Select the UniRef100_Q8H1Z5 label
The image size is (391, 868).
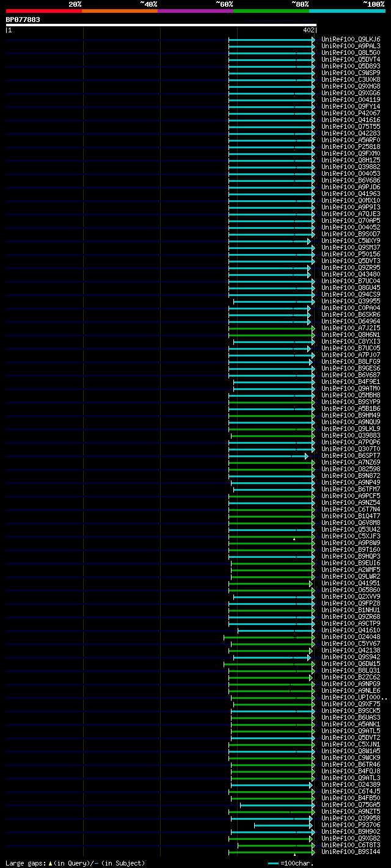click(351, 160)
